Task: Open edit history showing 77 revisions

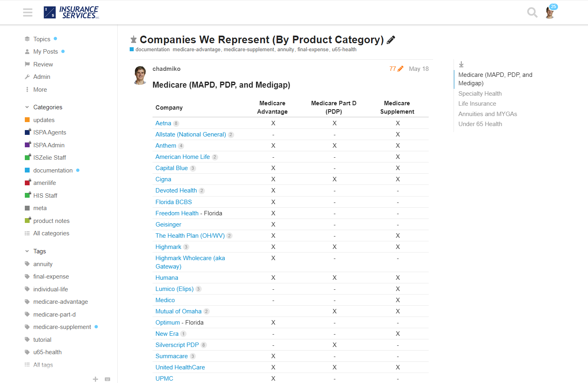Action: pos(396,69)
